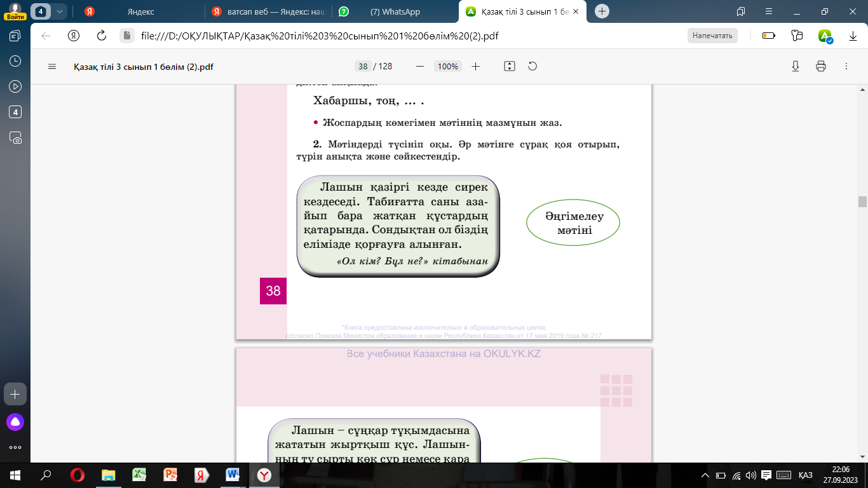Open the bookmarks icon in the title bar

740,11
